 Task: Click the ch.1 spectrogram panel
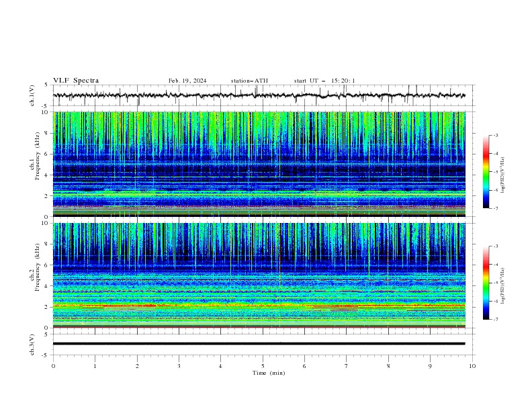(259, 164)
